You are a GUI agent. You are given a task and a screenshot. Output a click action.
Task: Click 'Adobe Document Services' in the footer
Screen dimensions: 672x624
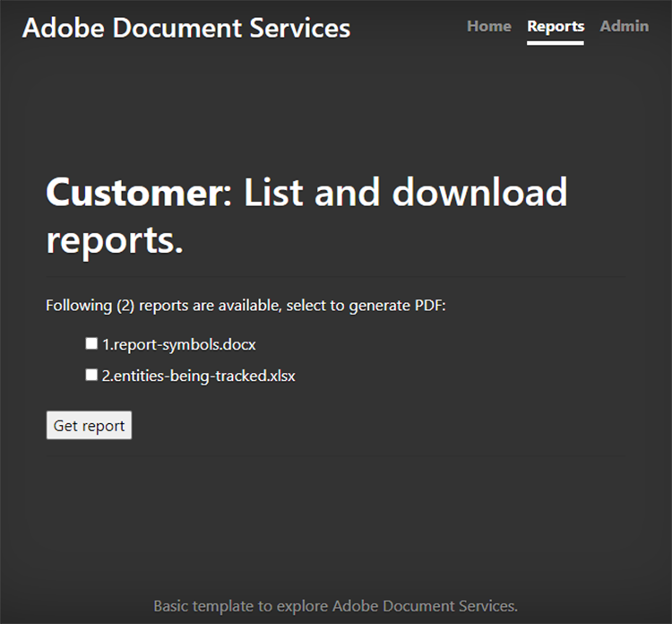pos(425,605)
